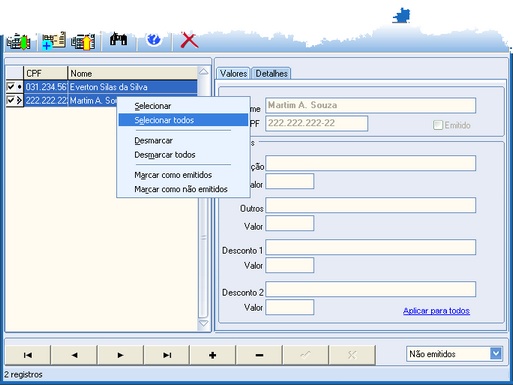513x385 pixels.
Task: Open search with the binoculars icon
Action: [x=119, y=39]
